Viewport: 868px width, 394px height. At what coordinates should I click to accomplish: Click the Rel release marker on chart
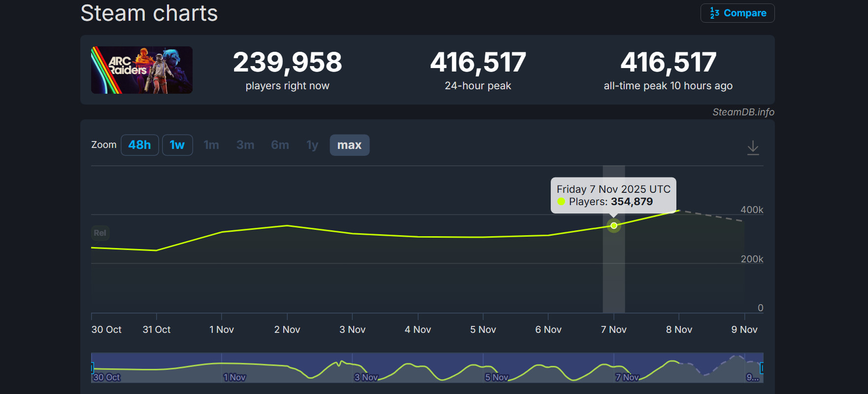(100, 233)
